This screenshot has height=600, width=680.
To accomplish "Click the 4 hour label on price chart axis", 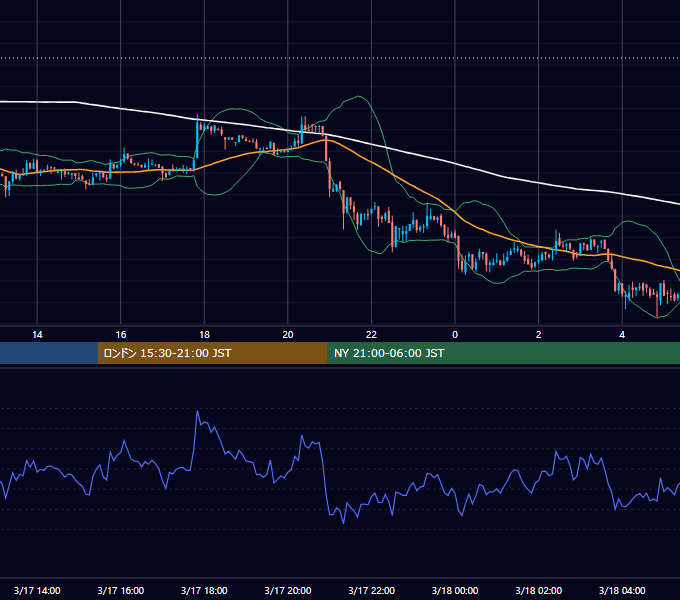I will (x=622, y=335).
